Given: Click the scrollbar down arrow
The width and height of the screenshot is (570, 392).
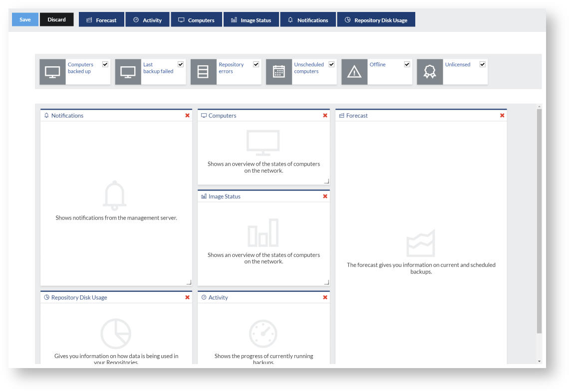Looking at the screenshot, I should tap(540, 362).
